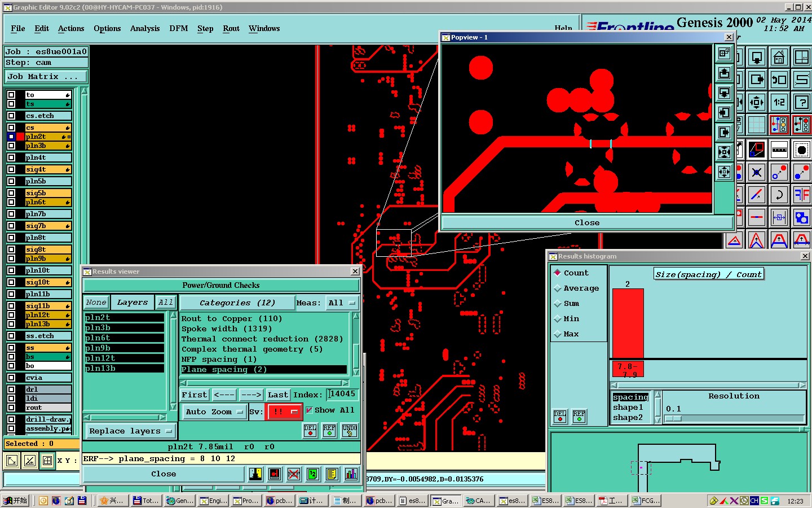Click the DEL icon in Results viewer
Screen dimensions: 812x508
[x=310, y=431]
